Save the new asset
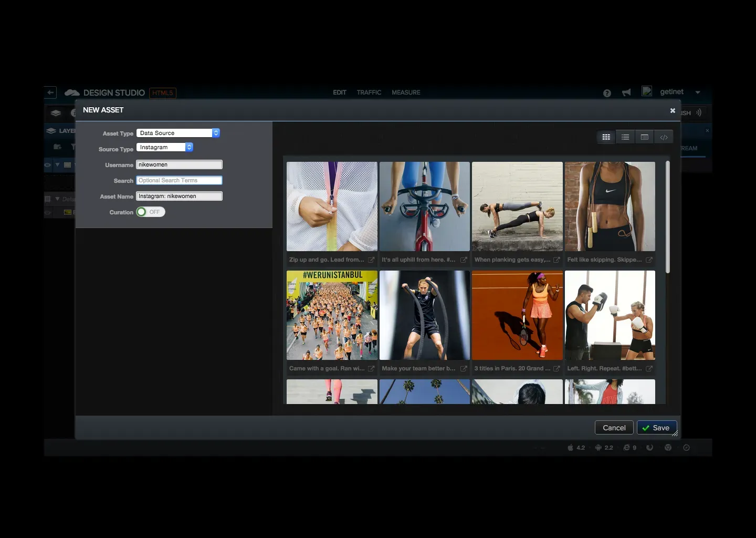 pos(657,428)
